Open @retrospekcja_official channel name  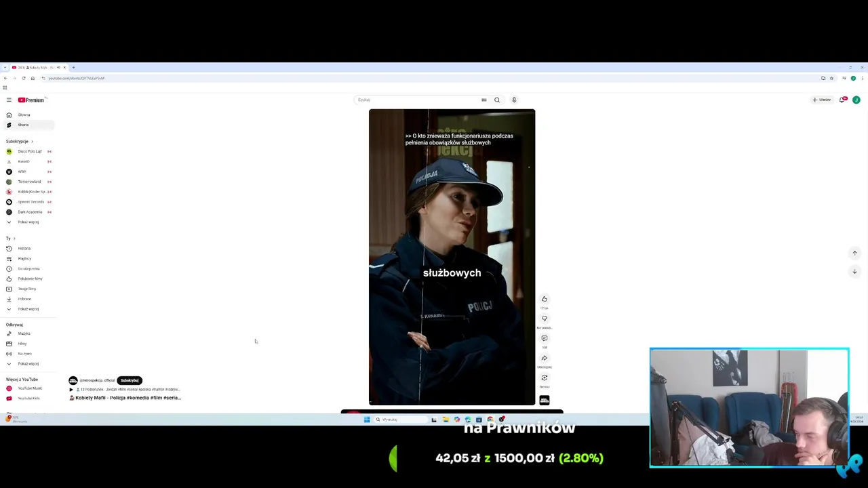(97, 380)
